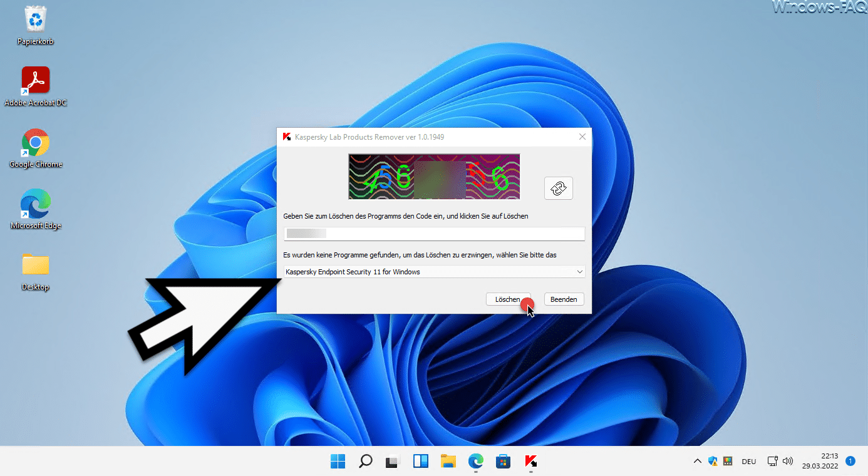The height and width of the screenshot is (476, 868).
Task: Open the notification badge in taskbar
Action: (850, 462)
